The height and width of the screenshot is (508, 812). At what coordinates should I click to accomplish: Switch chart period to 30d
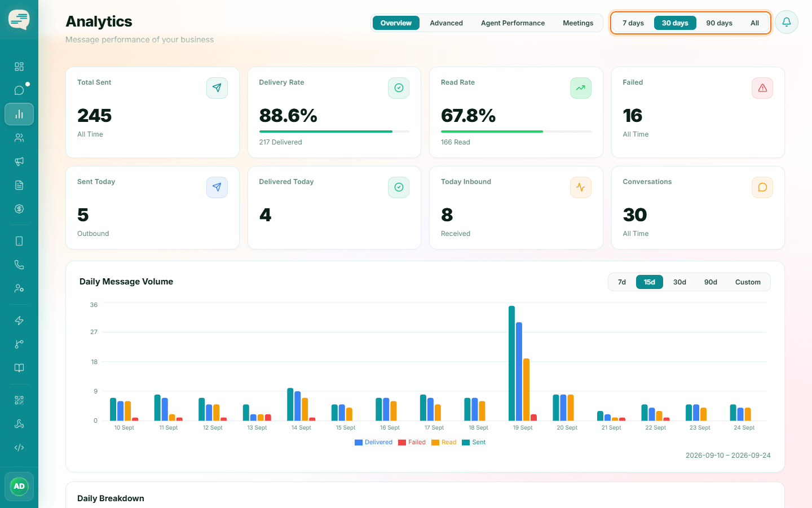[x=679, y=282]
